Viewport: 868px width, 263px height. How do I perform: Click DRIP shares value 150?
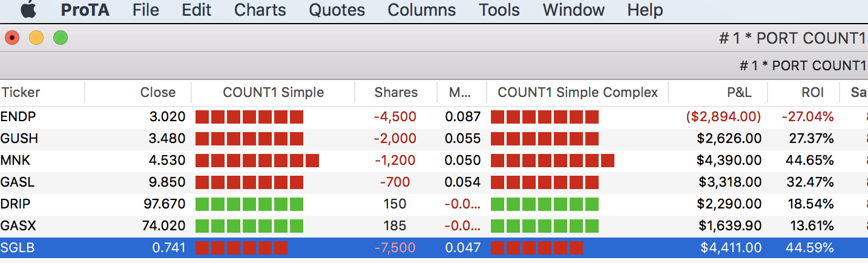pos(395,204)
